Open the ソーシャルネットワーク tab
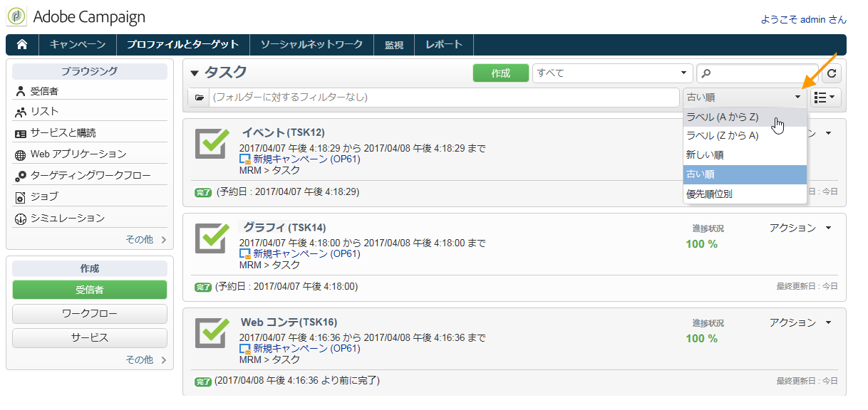The image size is (868, 410). point(312,45)
